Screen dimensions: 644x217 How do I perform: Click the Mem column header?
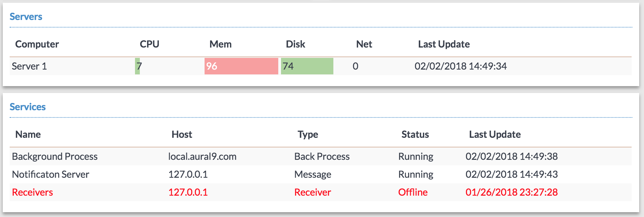point(220,44)
